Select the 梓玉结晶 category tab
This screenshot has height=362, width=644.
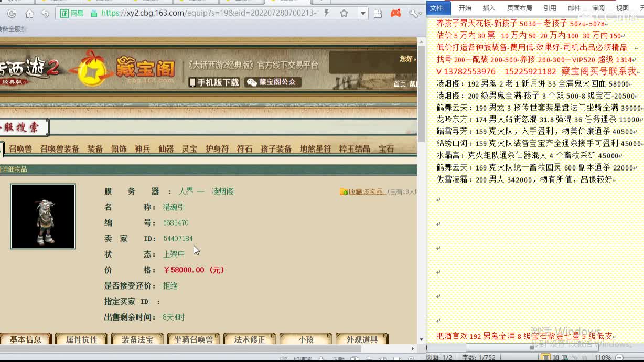tap(355, 149)
